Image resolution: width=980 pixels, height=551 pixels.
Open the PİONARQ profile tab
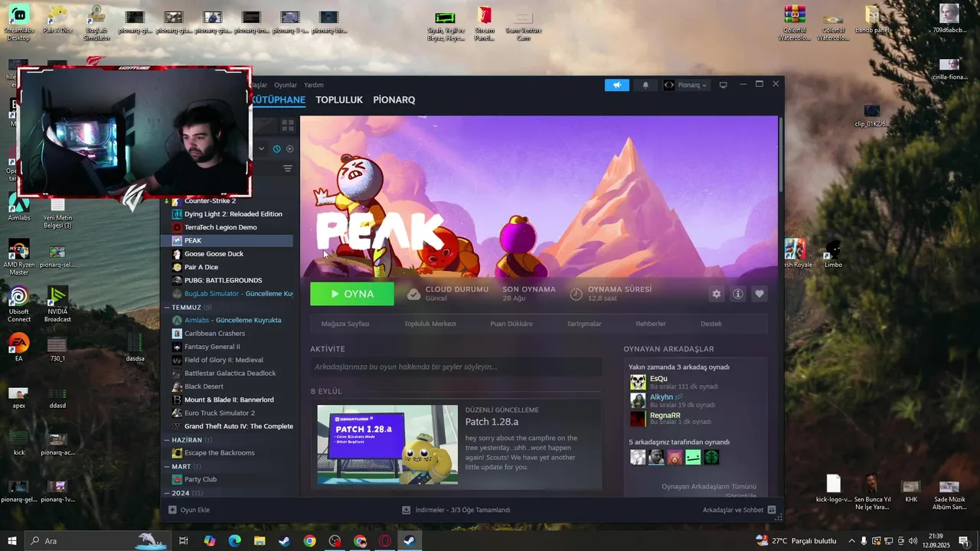[x=394, y=99]
